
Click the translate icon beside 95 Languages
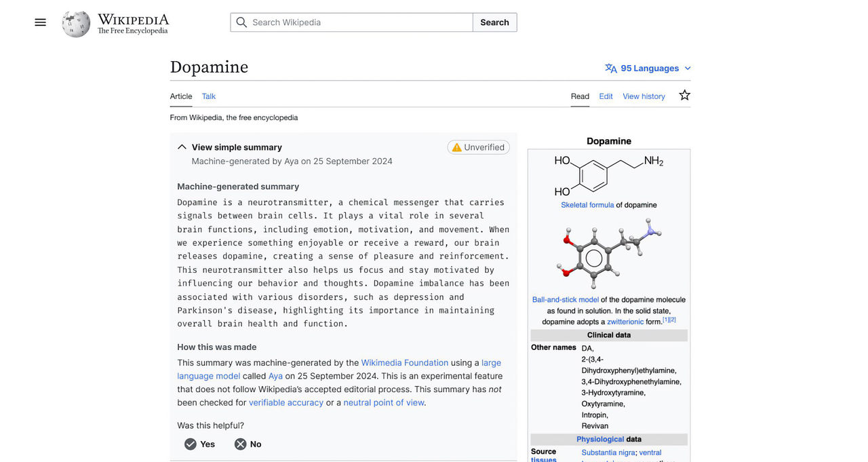pyautogui.click(x=610, y=68)
